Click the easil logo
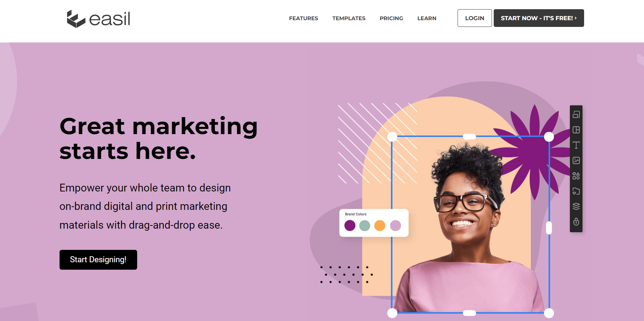 [99, 19]
